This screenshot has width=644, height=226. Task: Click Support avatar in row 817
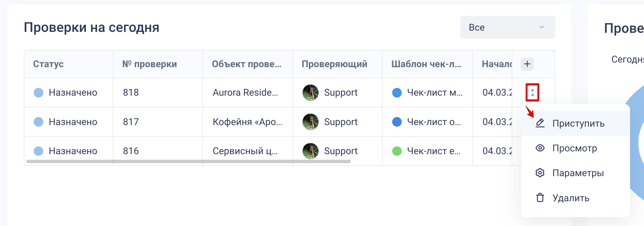click(x=310, y=122)
